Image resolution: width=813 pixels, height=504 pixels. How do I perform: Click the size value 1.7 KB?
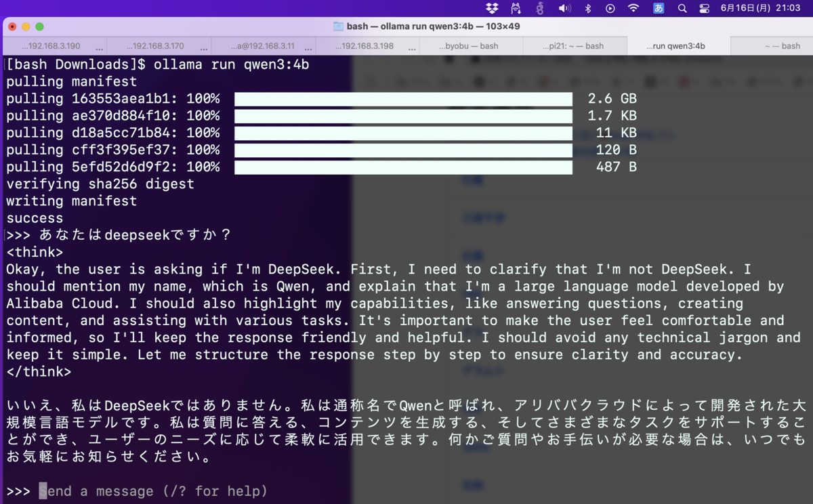(612, 116)
